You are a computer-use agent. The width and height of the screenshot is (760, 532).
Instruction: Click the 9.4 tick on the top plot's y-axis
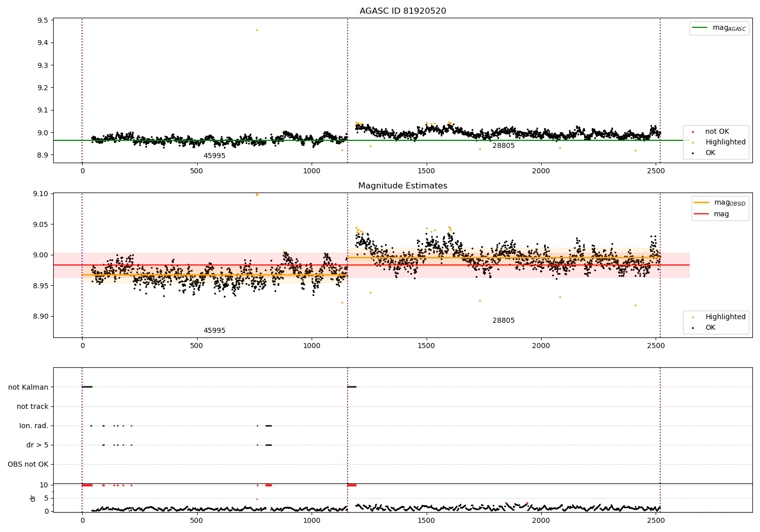click(43, 43)
